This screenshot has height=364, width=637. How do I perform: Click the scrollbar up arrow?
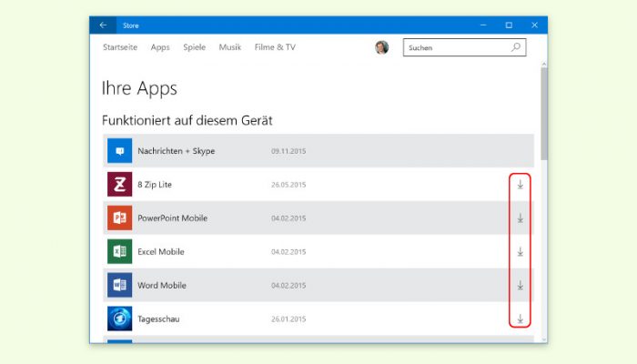(544, 65)
